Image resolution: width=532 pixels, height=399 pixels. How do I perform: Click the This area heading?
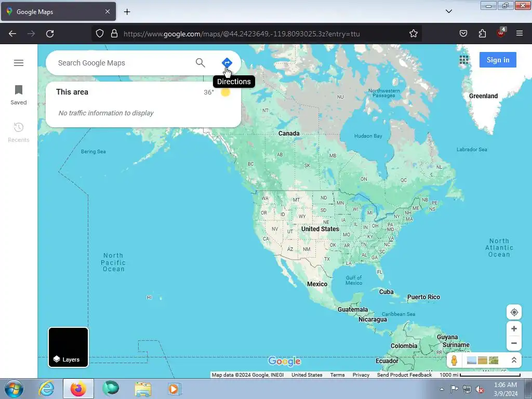(x=72, y=92)
